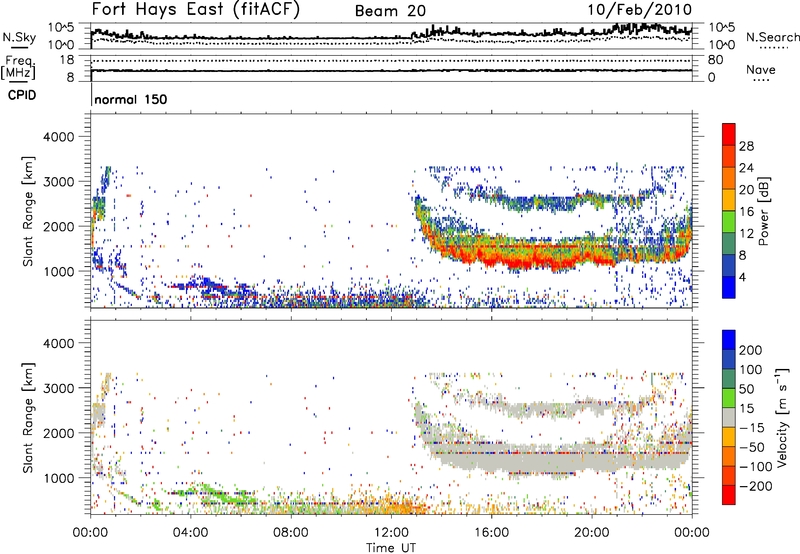The height and width of the screenshot is (554, 800).
Task: Click the date "10/Feb/2010" in the header
Action: 640,10
